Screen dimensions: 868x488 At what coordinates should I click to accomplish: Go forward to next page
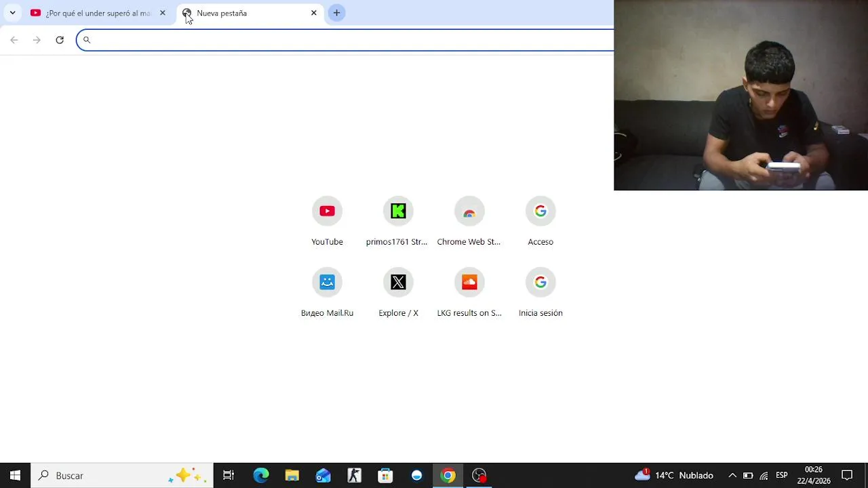pos(37,40)
